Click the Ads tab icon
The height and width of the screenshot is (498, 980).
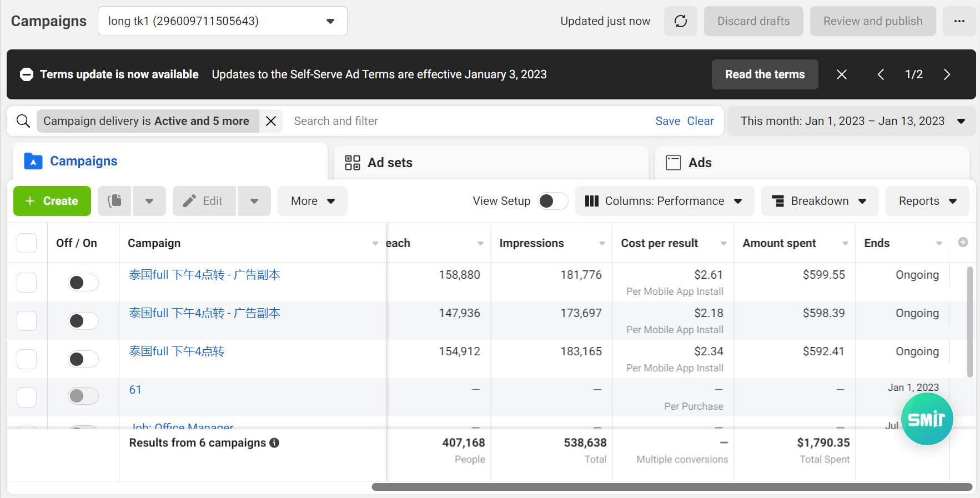pyautogui.click(x=674, y=163)
